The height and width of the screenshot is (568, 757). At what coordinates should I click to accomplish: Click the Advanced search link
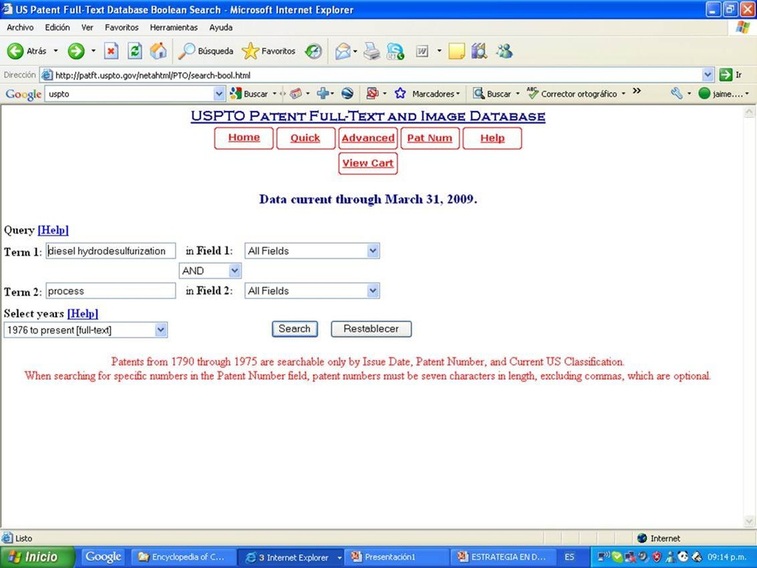pyautogui.click(x=368, y=138)
